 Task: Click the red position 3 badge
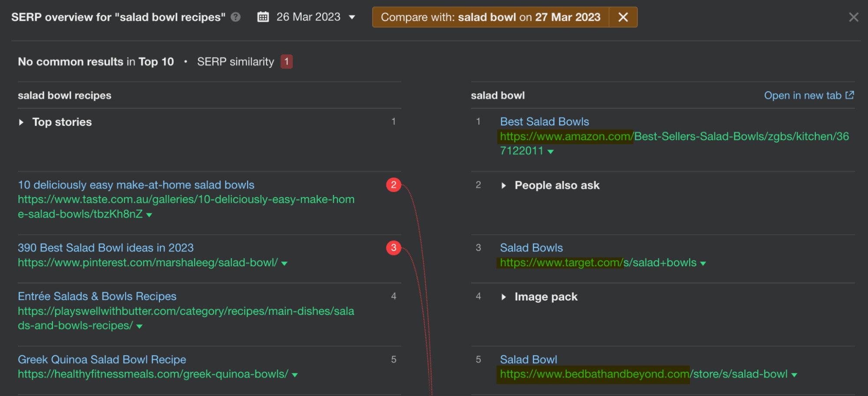393,247
